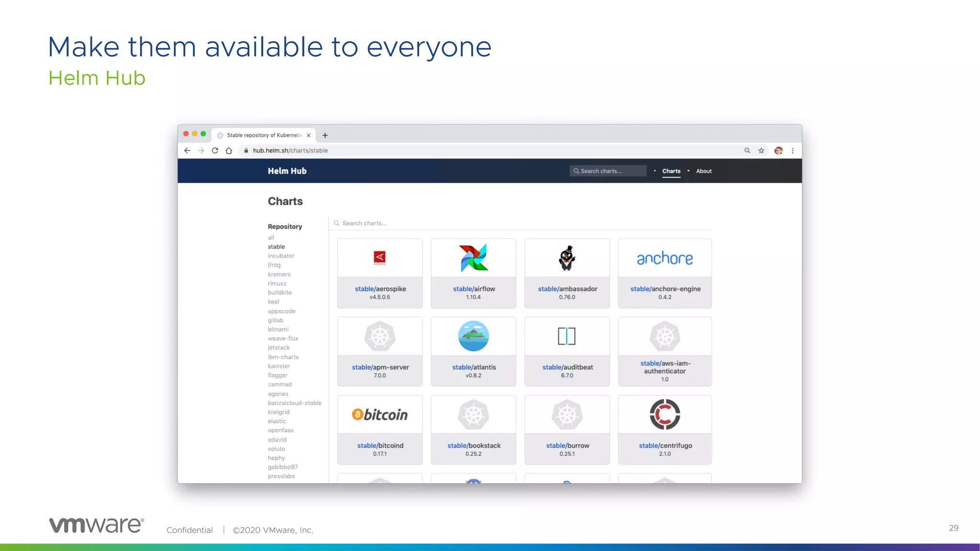Open the stable/aerospike chart link
The height and width of the screenshot is (551, 980).
click(380, 289)
